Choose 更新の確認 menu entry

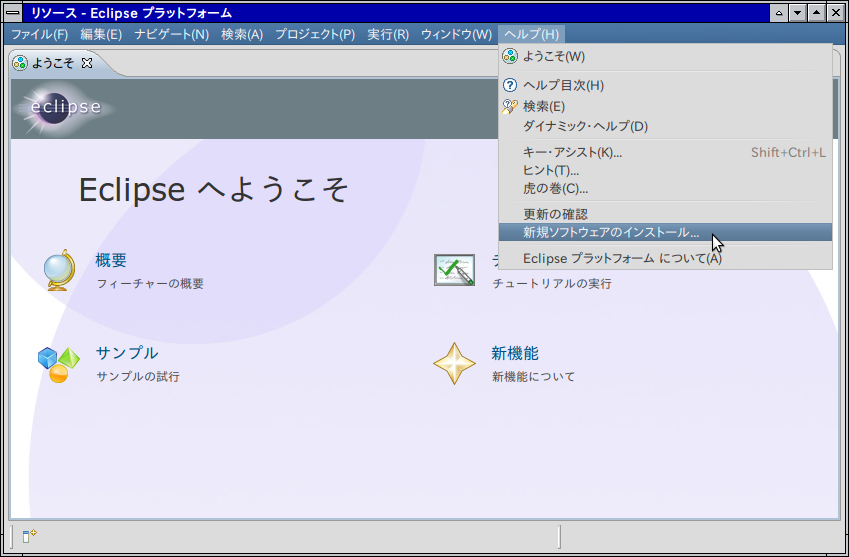[x=665, y=214]
